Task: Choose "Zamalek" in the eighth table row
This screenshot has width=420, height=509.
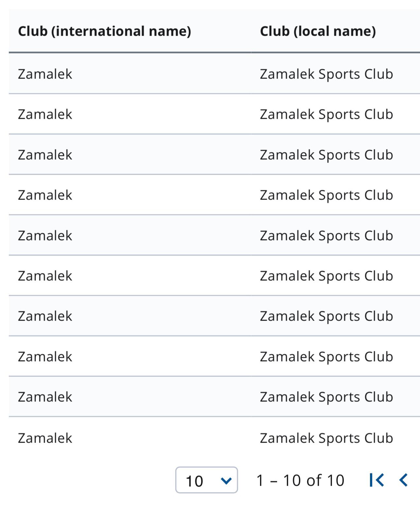Action: [x=45, y=357]
